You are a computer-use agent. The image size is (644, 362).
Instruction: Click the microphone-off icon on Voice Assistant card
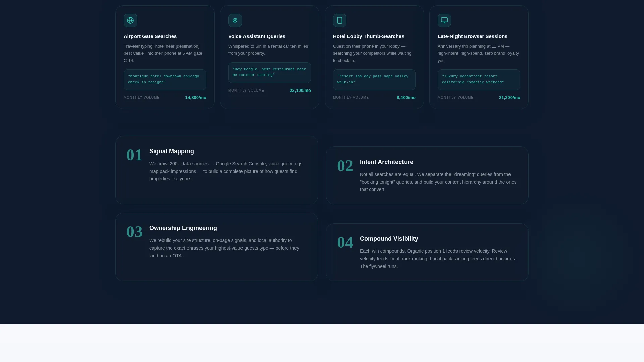click(x=235, y=20)
